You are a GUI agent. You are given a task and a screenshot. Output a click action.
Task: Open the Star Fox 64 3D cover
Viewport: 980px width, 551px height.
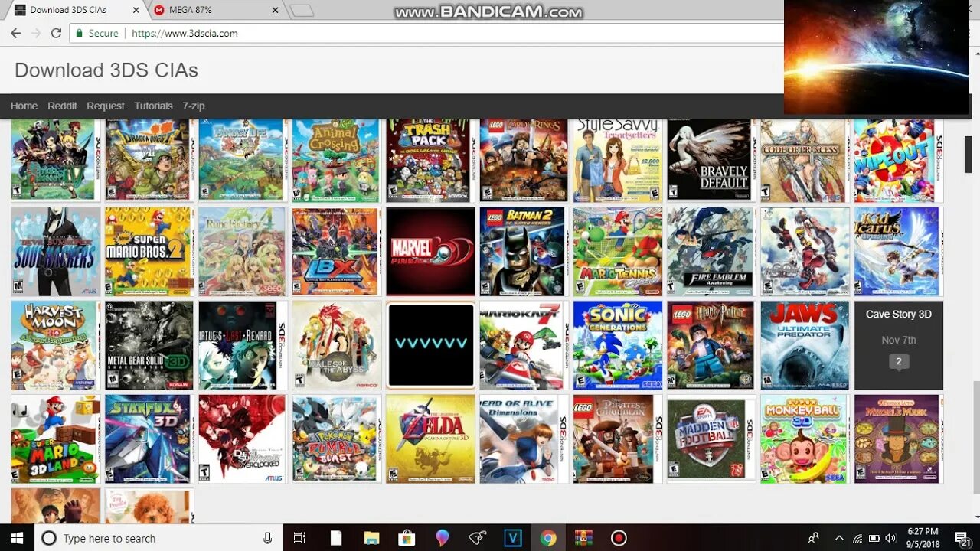pyautogui.click(x=149, y=439)
